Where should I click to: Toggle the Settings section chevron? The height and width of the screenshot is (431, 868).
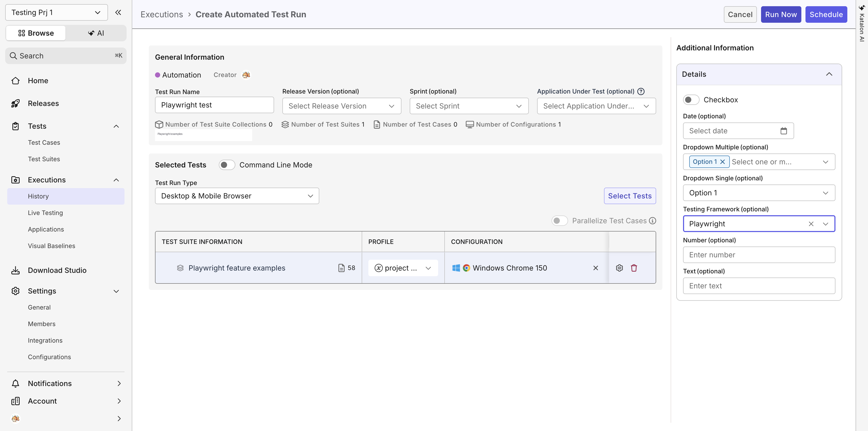[x=116, y=291]
